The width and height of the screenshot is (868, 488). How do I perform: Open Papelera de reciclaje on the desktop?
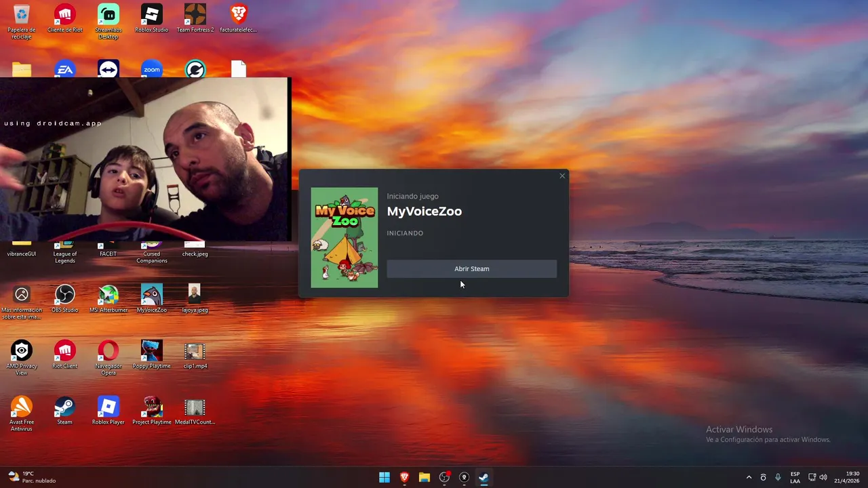22,22
